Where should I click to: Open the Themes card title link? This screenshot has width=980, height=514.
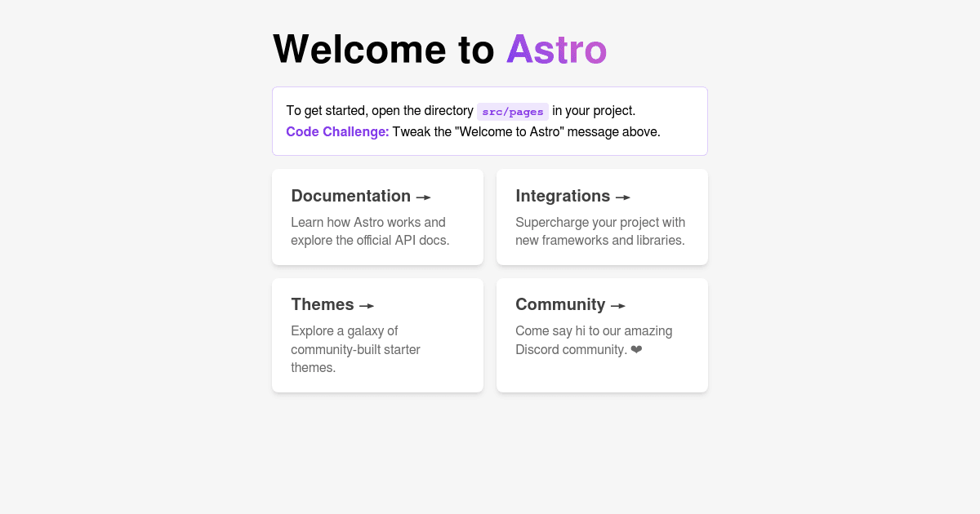pyautogui.click(x=323, y=304)
